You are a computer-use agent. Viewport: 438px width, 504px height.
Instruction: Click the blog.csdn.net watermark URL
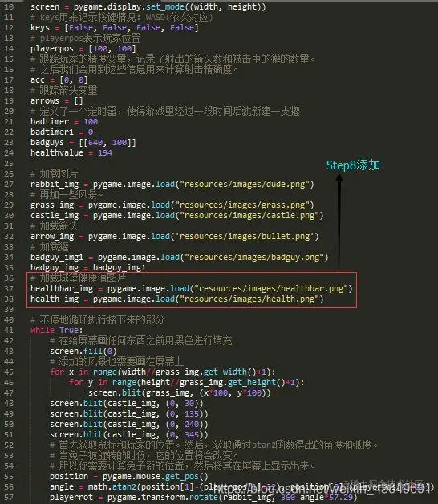pos(322,489)
